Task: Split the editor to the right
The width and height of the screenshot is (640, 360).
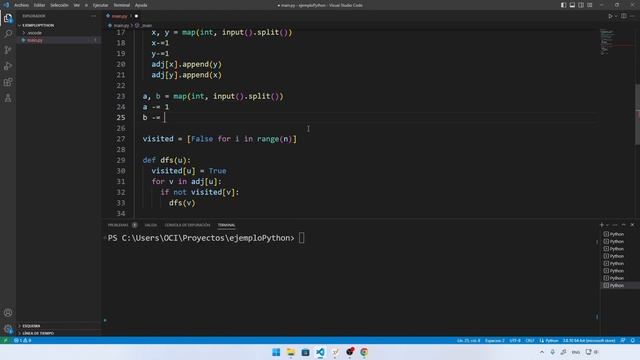Action: (624, 16)
